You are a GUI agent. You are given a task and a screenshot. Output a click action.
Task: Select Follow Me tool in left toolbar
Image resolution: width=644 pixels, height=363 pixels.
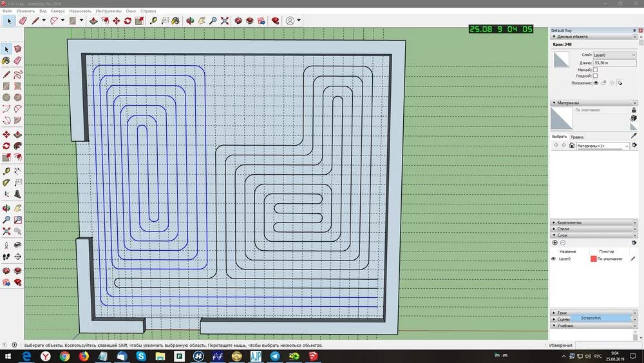pos(17,146)
